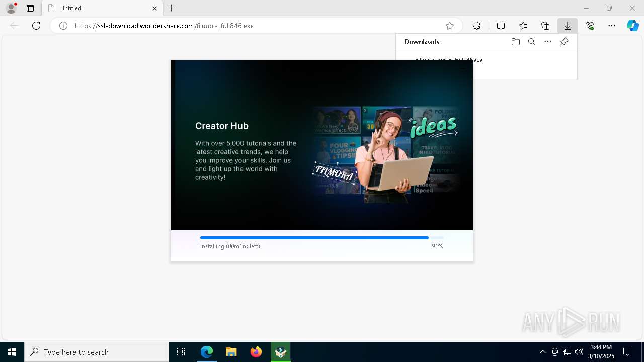Screen dimensions: 644x362
Task: Show hidden tray icons chevron
Action: 543,352
